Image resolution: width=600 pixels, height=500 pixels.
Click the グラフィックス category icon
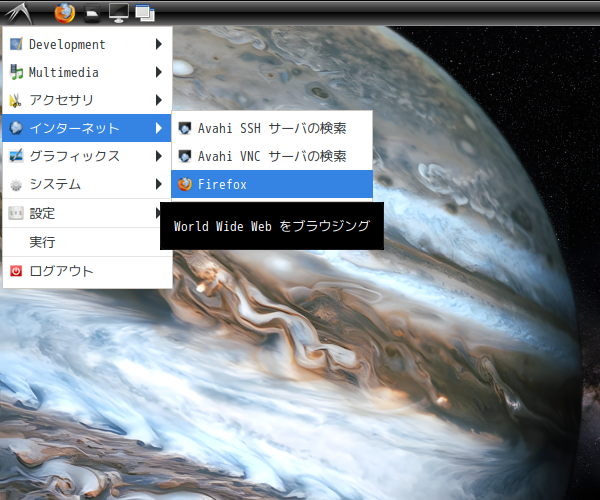click(16, 156)
